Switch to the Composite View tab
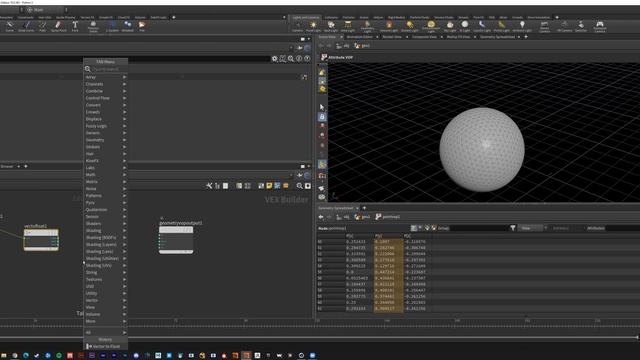Screen dimensions: 640x360 (x=424, y=37)
